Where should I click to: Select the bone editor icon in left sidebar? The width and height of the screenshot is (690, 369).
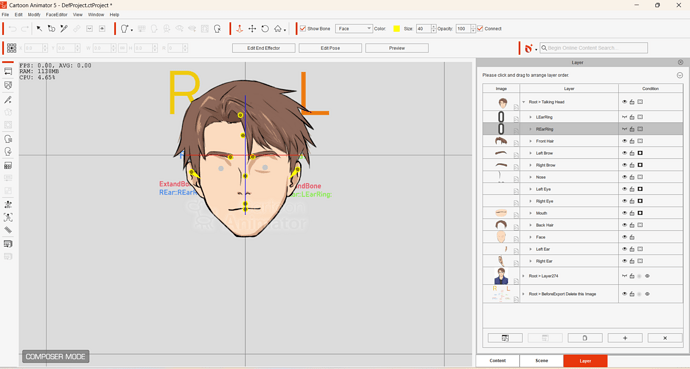[x=8, y=100]
